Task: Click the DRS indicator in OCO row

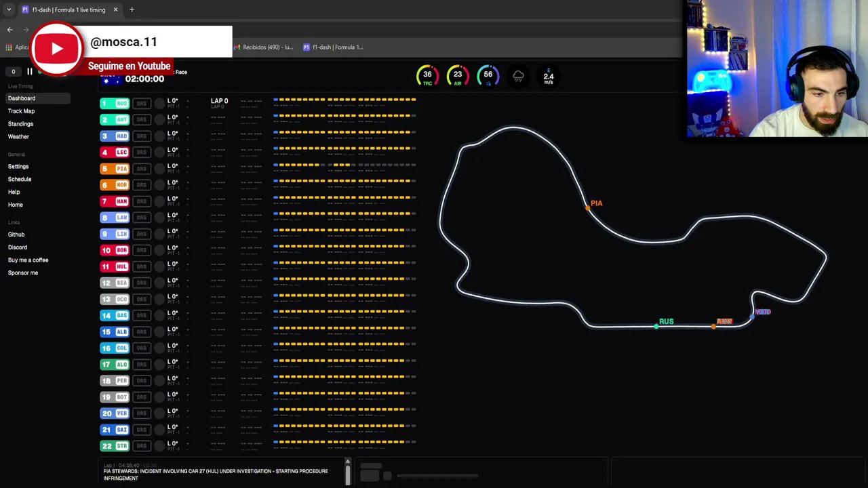Action: (141, 299)
